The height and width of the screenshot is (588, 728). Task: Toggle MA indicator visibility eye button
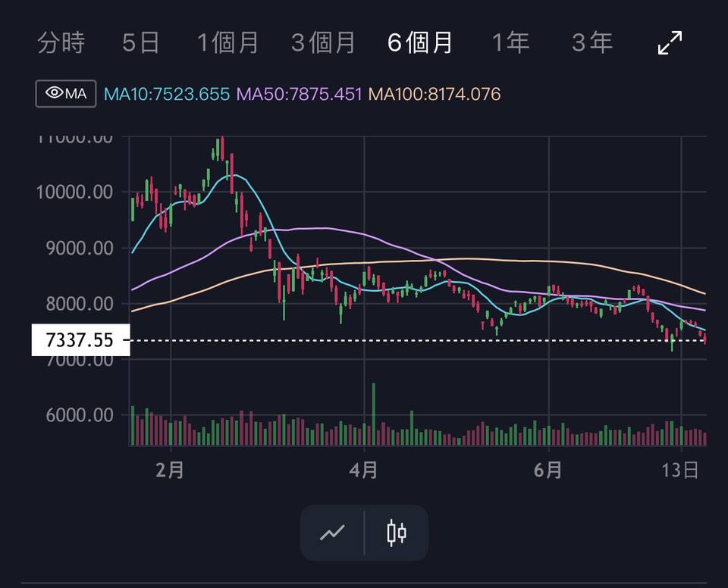(66, 94)
